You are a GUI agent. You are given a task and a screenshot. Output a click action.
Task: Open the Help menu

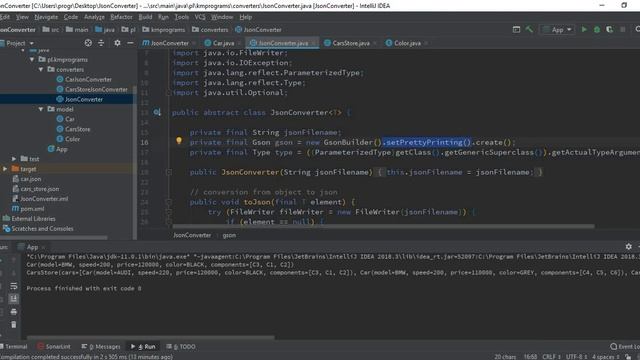coord(246,17)
